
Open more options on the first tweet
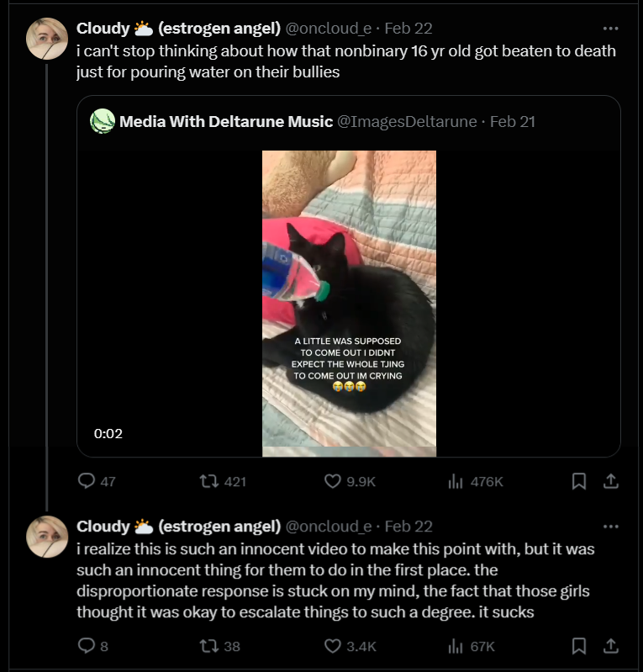(x=611, y=28)
